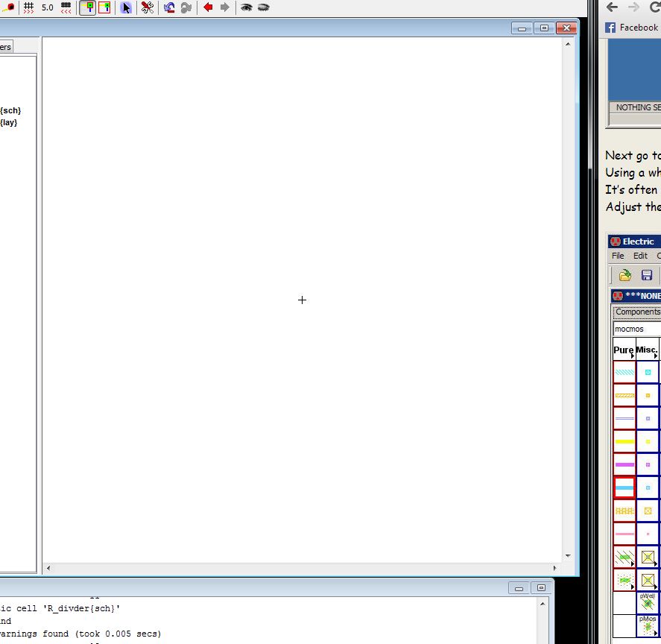
Task: Select magenta pin node in palette
Action: click(x=648, y=465)
